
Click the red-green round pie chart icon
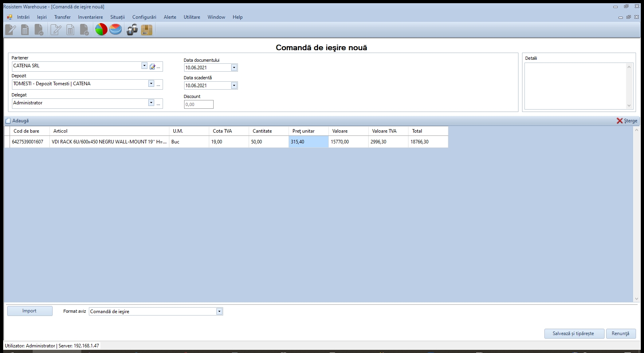pyautogui.click(x=101, y=29)
